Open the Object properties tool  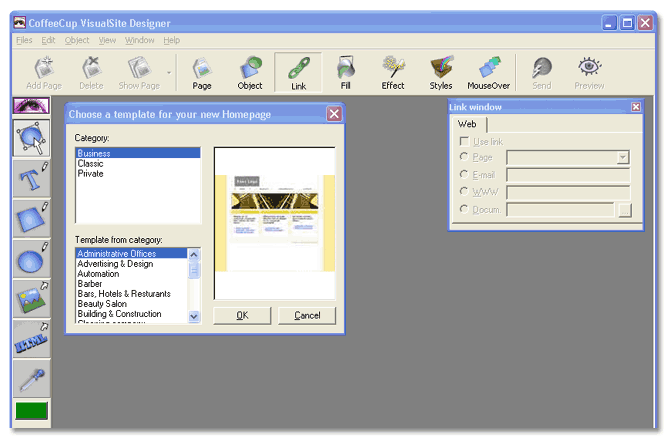(x=250, y=73)
